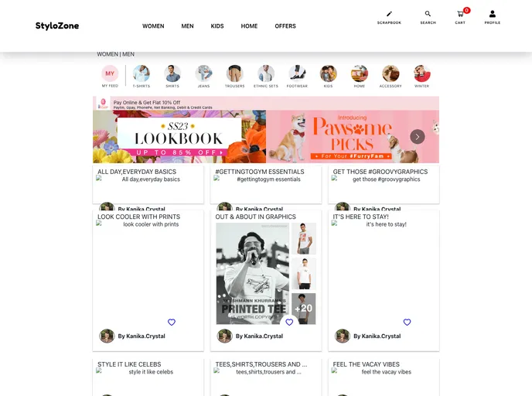The width and height of the screenshot is (532, 396).
Task: Open the MEN navigation menu
Action: pyautogui.click(x=187, y=26)
